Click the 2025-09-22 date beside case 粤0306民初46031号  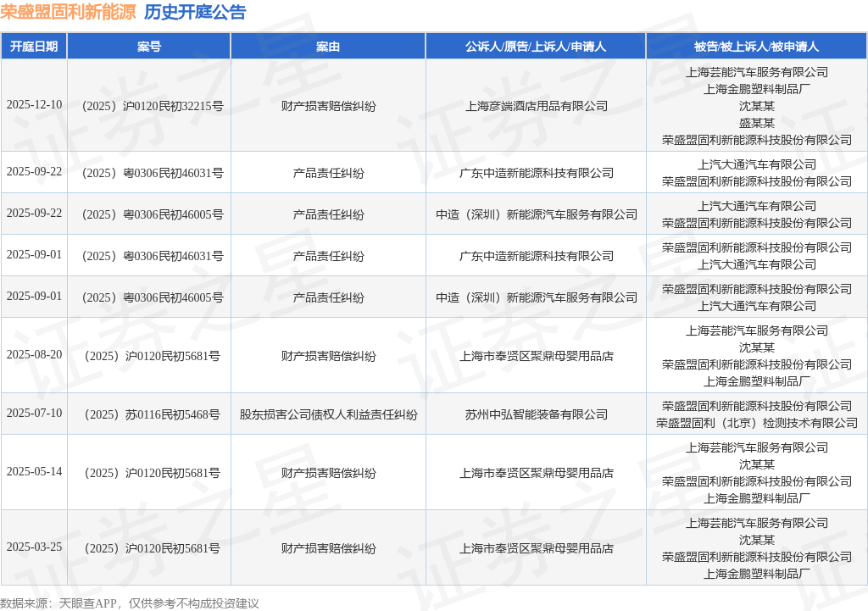[34, 171]
